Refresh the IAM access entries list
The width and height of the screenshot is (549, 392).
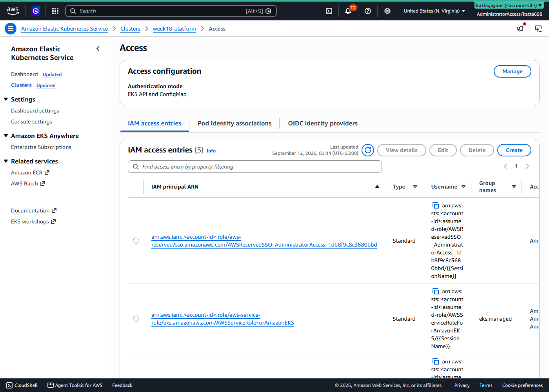(368, 150)
